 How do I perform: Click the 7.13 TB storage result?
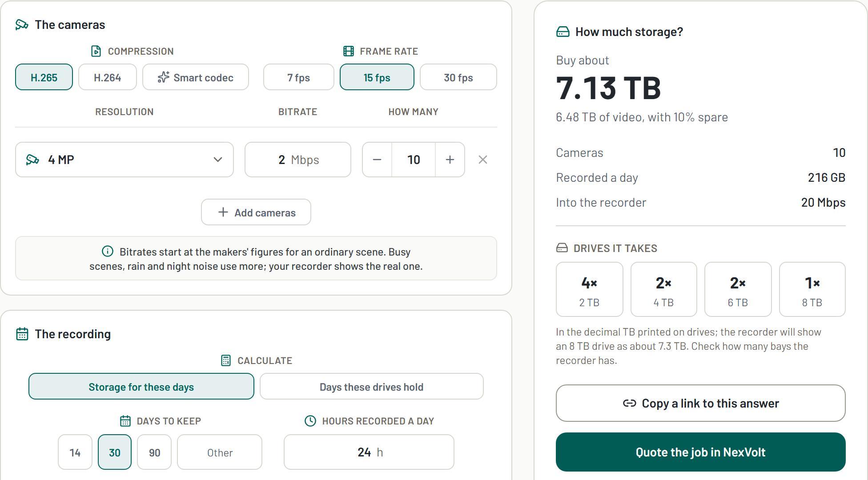coord(608,88)
